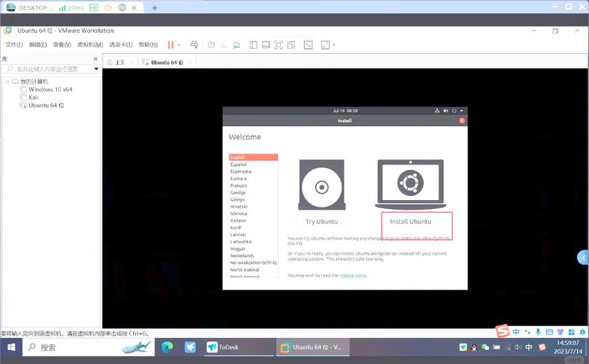Image resolution: width=589 pixels, height=364 pixels.
Task: Close the 主页 tab
Action: [x=132, y=63]
